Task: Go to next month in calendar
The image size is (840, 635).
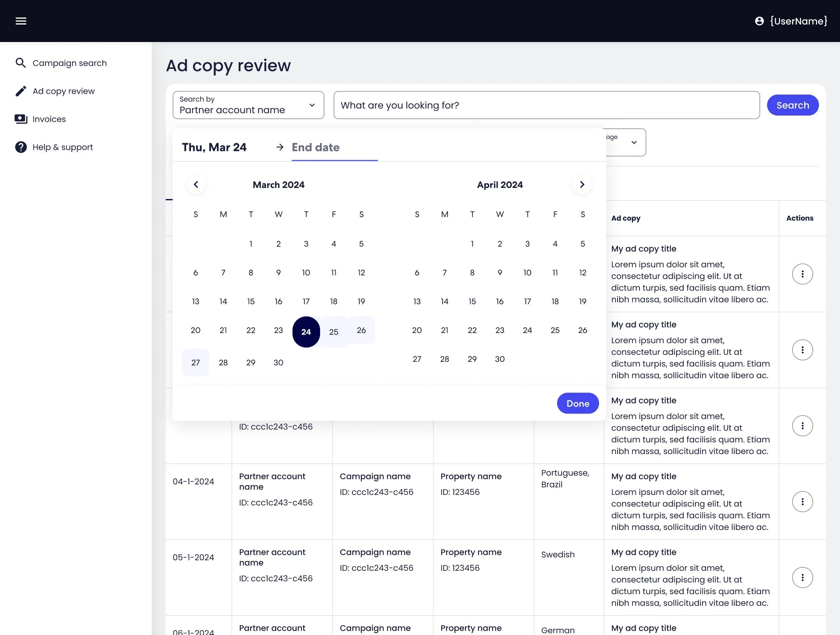Action: pos(582,184)
